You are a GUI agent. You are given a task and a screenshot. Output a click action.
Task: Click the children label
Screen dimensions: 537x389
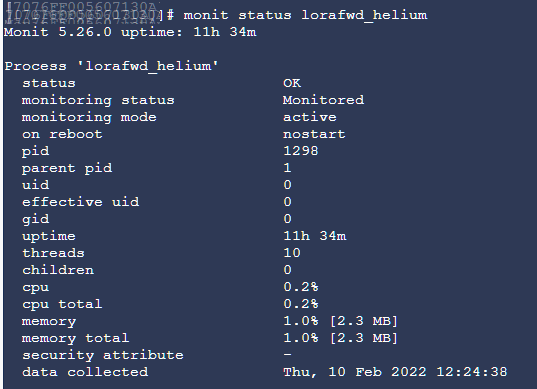coord(58,270)
